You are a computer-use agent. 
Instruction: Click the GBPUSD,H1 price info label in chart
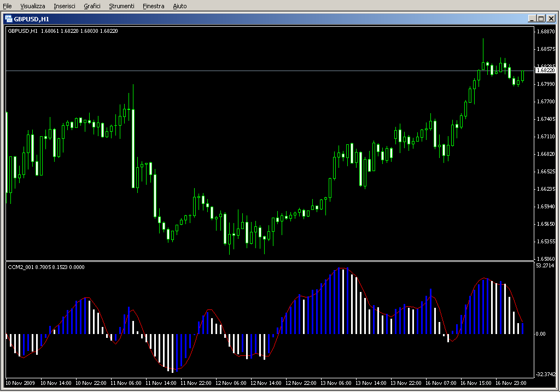(63, 31)
